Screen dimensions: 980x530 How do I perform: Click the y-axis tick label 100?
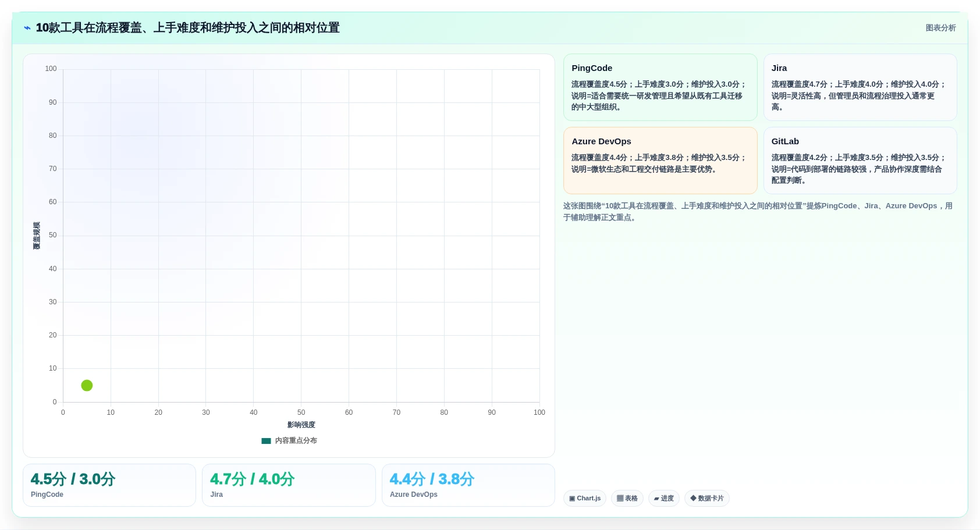(x=51, y=69)
